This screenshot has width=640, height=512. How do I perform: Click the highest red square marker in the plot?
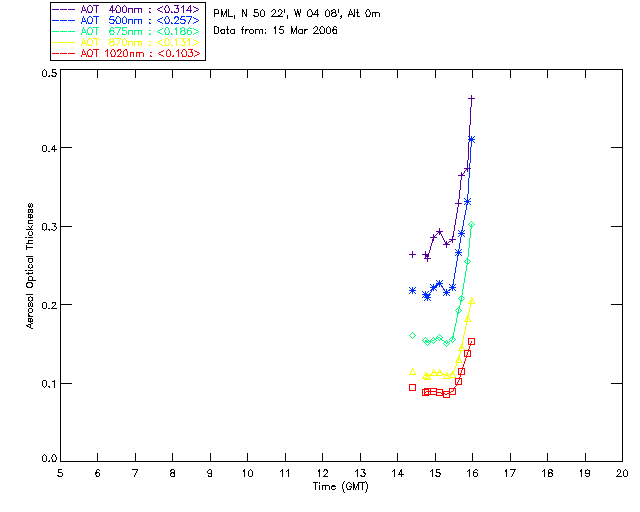[471, 342]
